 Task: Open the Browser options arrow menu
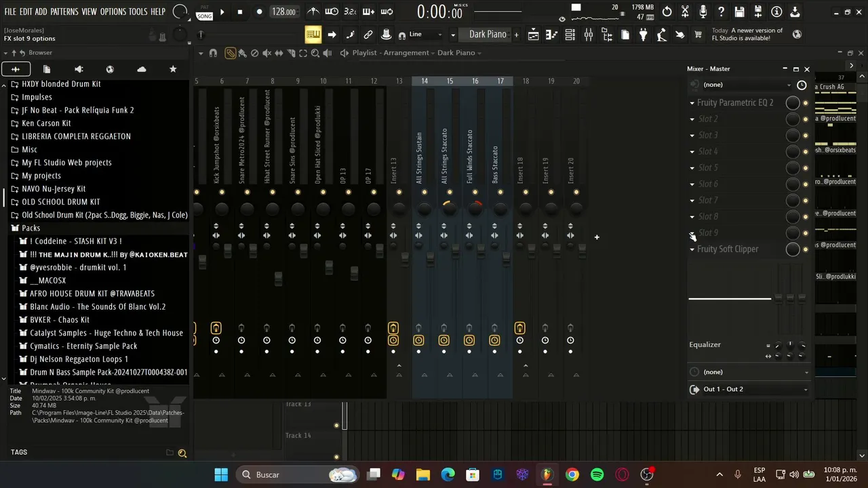click(6, 53)
